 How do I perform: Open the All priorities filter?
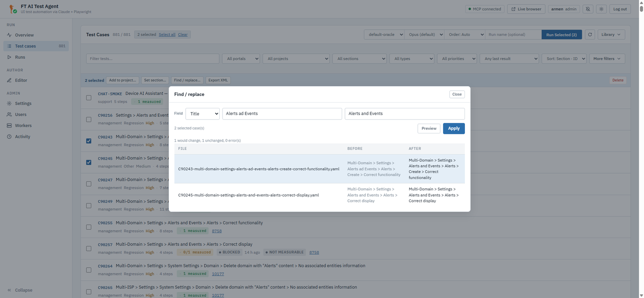(457, 59)
